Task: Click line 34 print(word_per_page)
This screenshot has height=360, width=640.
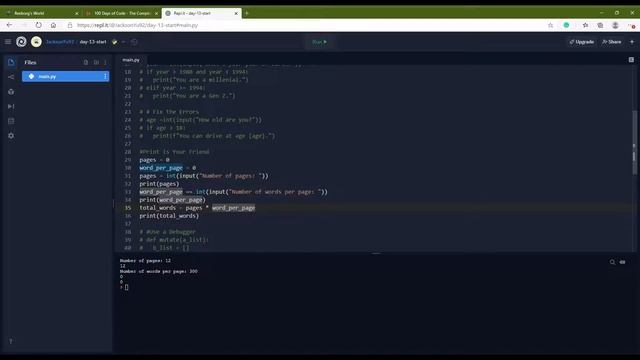Action: 172,200
